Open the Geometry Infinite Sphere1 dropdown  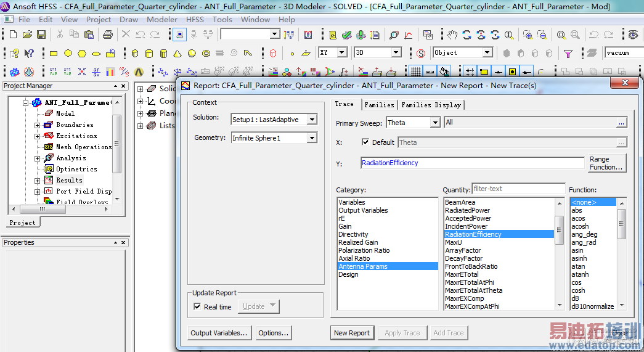(312, 138)
